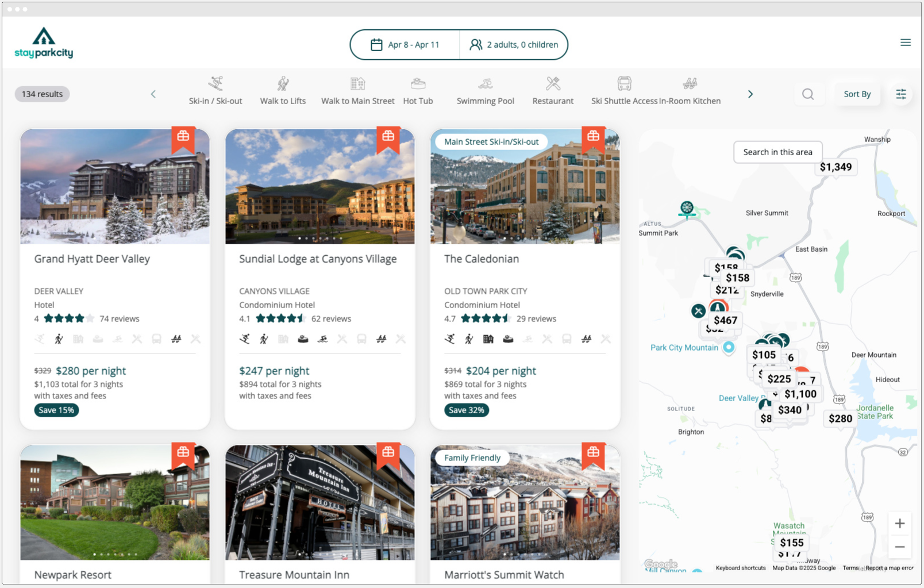Toggle the Walk to Lifts filter
Screen dimensions: 924x588
tap(283, 91)
